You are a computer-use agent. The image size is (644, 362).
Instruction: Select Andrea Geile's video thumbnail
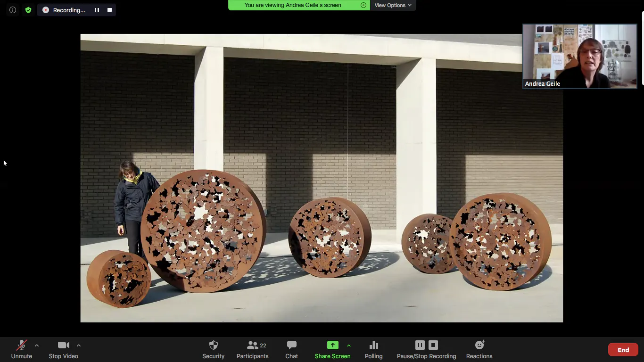pos(579,56)
